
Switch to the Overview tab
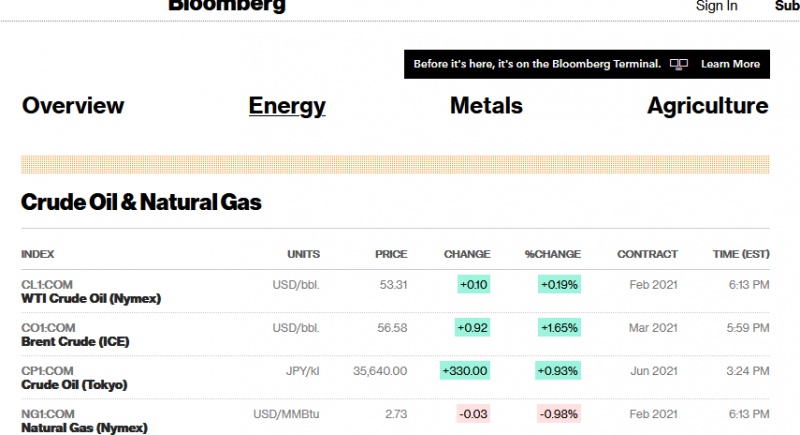pyautogui.click(x=73, y=106)
